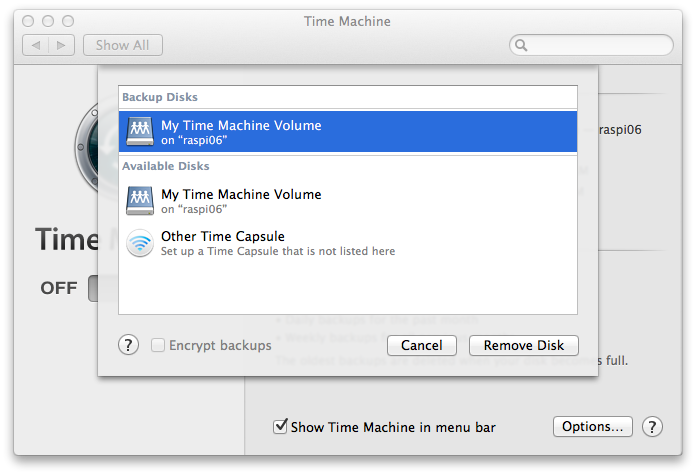This screenshot has height=475, width=696.
Task: Open the Options… button
Action: point(593,427)
